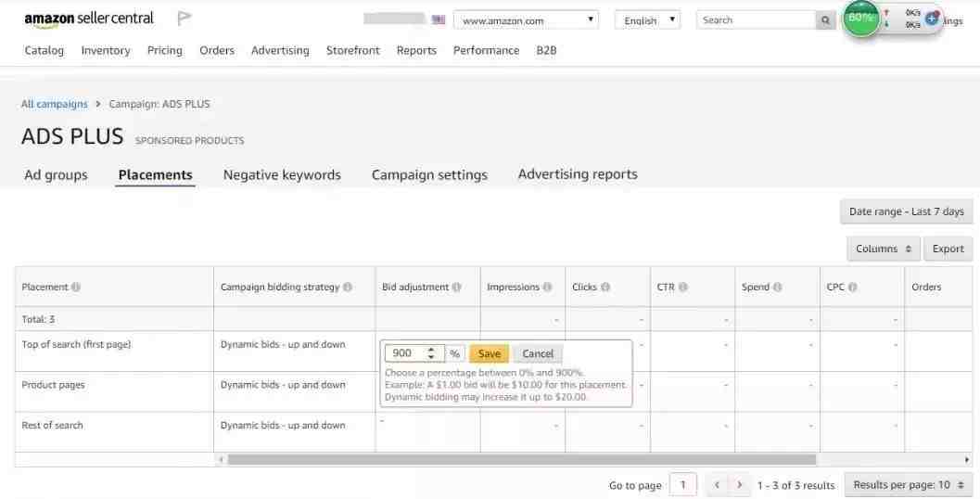This screenshot has width=980, height=499.
Task: Click the flag icon beside the logo
Action: point(184,19)
